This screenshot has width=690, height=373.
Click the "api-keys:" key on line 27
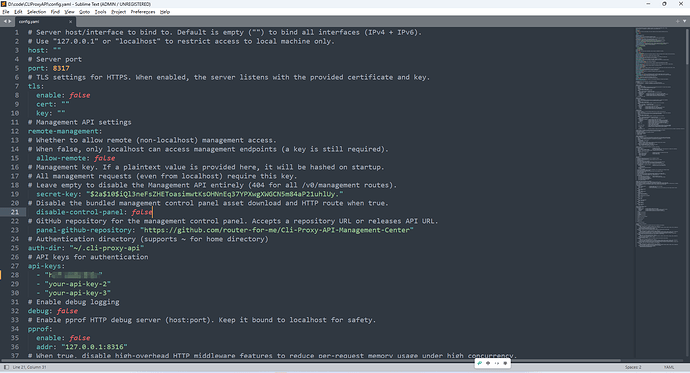click(47, 266)
